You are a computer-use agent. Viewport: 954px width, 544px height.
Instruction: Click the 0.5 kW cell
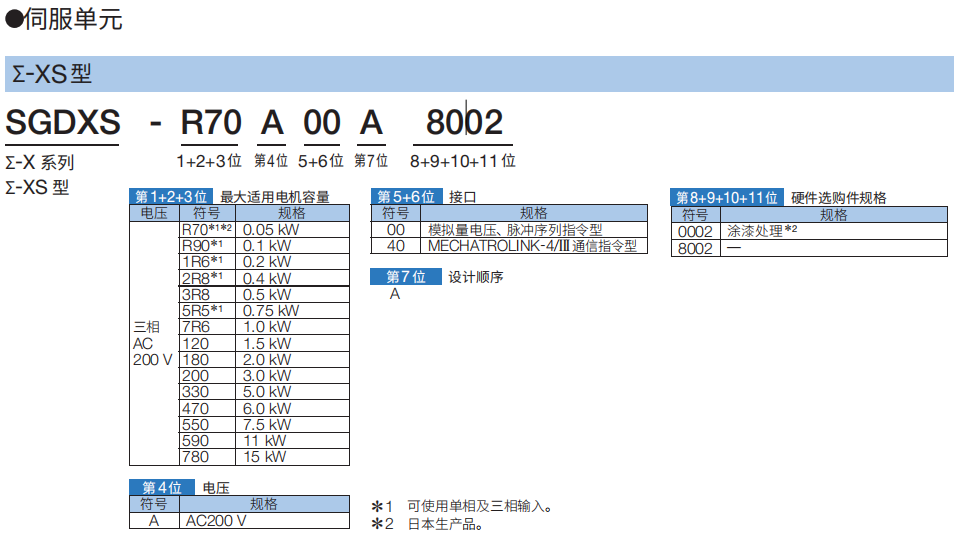[293, 295]
